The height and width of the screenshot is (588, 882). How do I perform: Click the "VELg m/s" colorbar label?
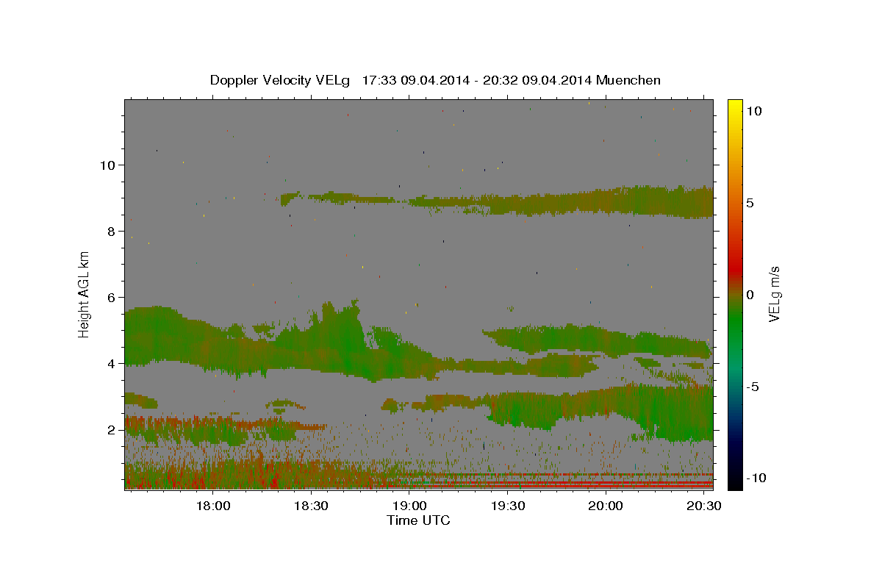[774, 295]
